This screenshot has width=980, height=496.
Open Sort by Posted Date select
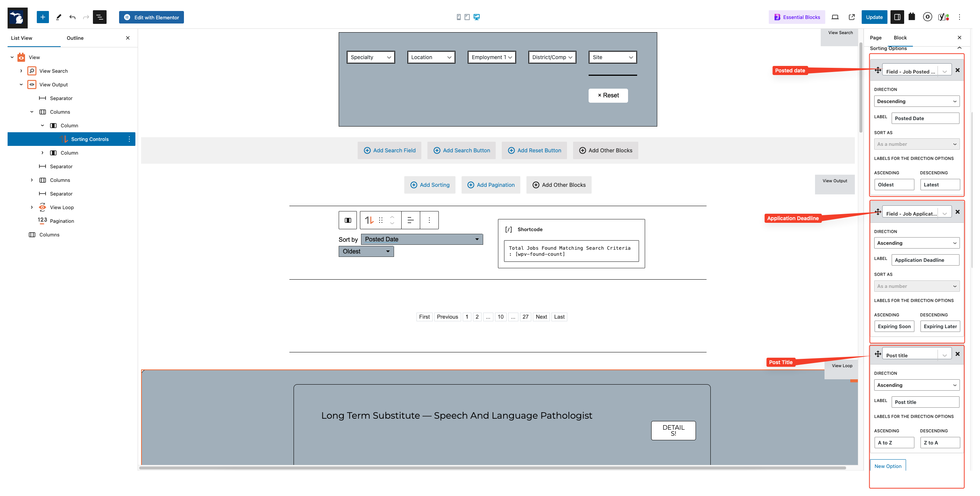[x=421, y=239]
